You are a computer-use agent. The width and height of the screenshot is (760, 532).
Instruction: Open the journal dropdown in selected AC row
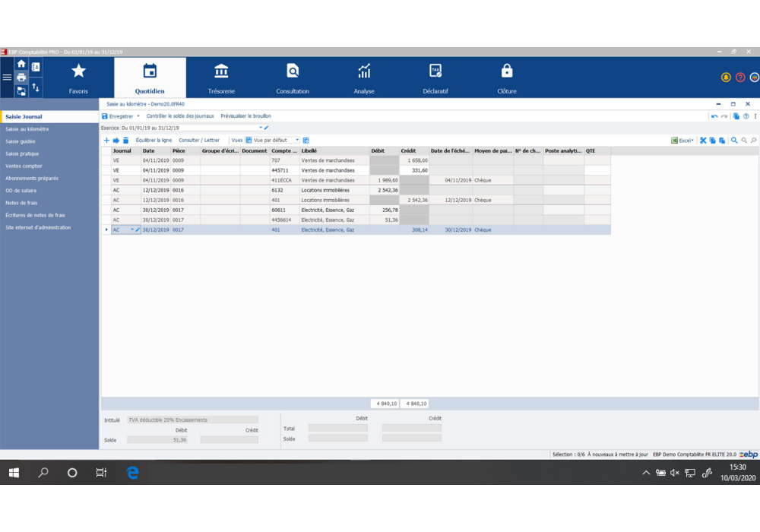[131, 230]
